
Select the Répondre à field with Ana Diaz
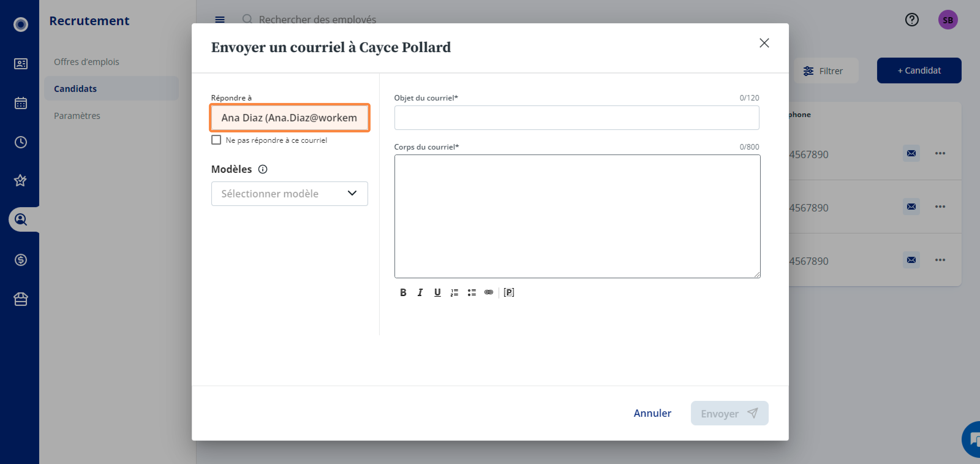click(x=289, y=118)
